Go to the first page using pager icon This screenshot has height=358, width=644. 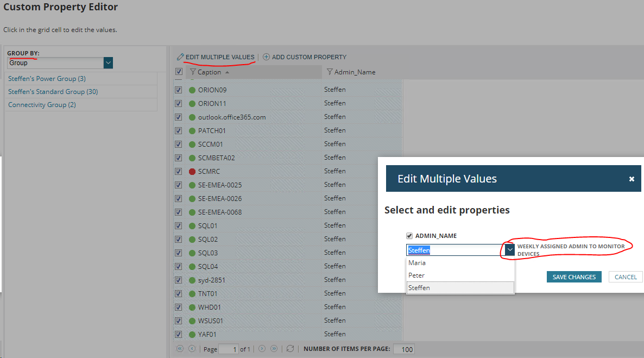tap(180, 349)
